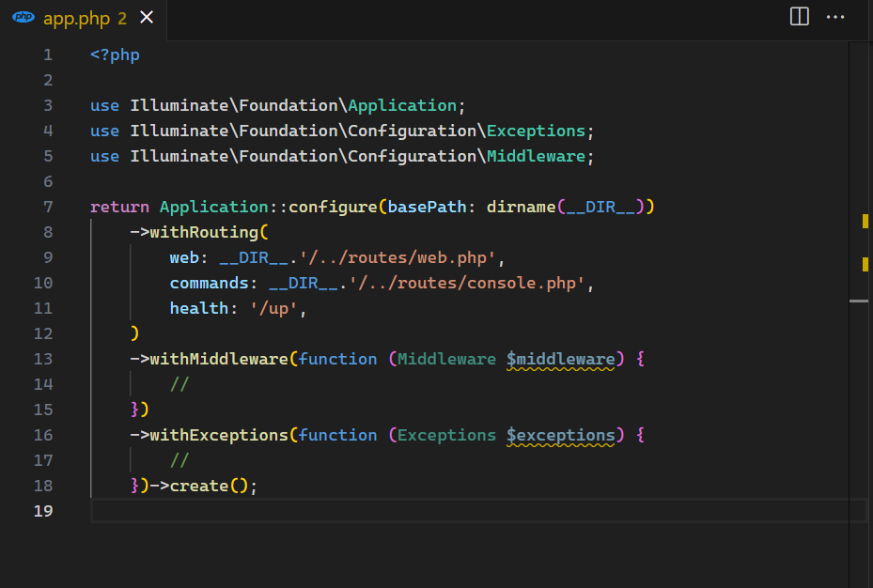Split the editor to the right
The width and height of the screenshot is (873, 588).
[800, 17]
